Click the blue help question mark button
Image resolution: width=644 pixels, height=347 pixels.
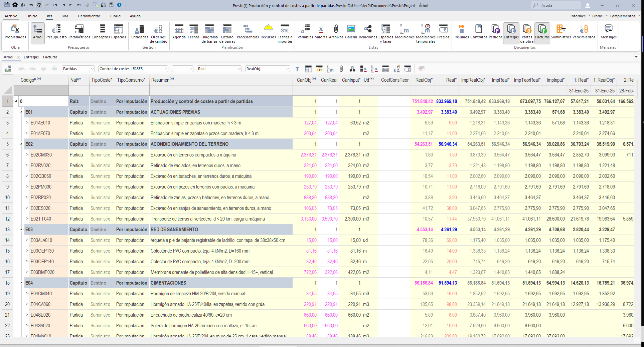tap(119, 5)
